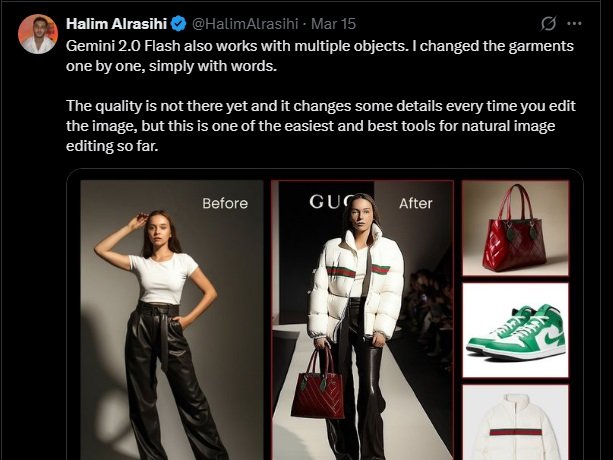Open the After runway photo
The image size is (613, 460).
tap(362, 320)
